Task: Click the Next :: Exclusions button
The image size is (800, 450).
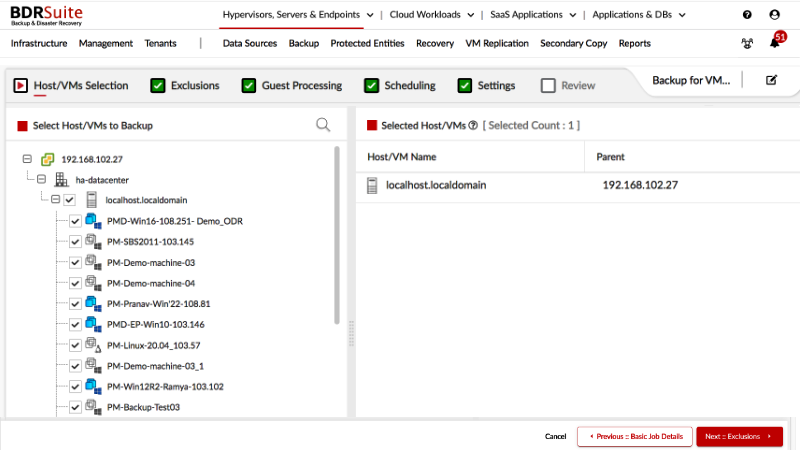Action: coord(739,437)
